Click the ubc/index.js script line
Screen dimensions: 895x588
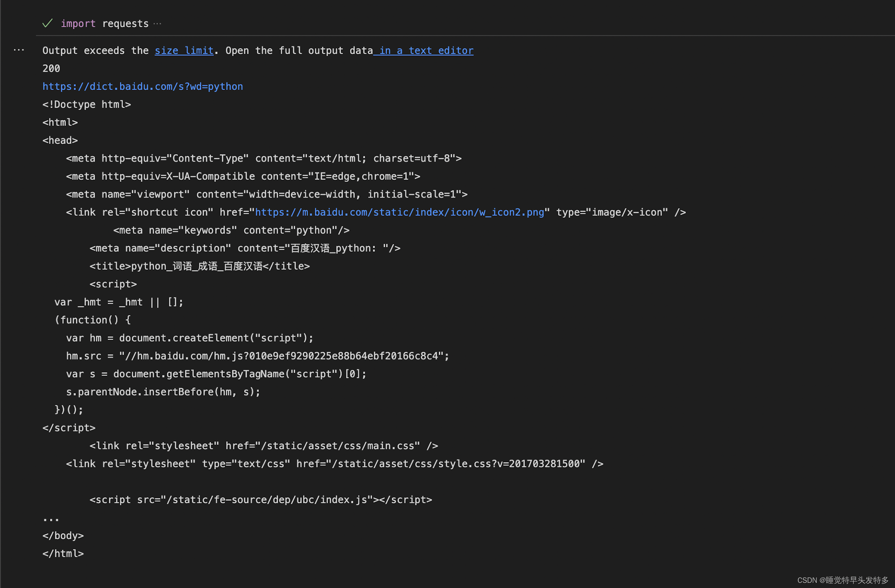(x=261, y=500)
